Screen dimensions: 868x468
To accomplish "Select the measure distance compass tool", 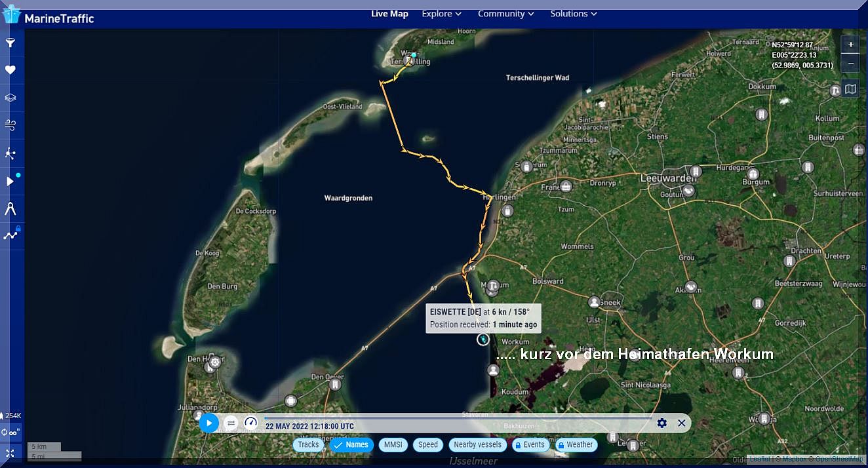I will pyautogui.click(x=10, y=209).
